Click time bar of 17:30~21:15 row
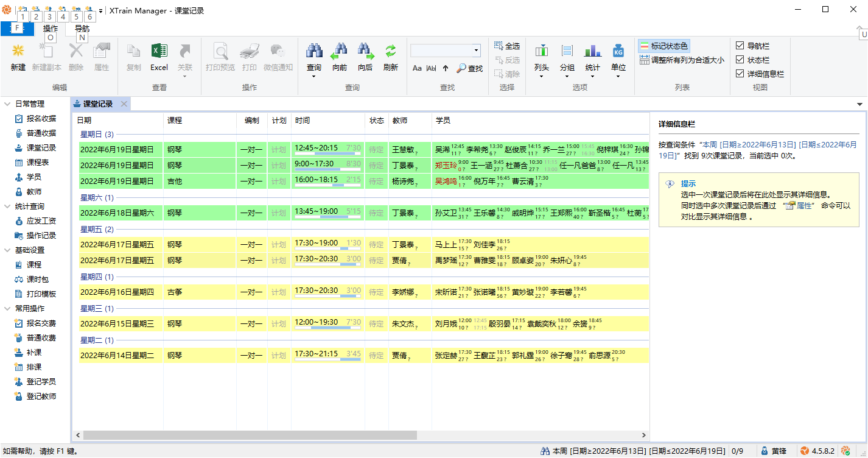The image size is (868, 458). coord(327,360)
